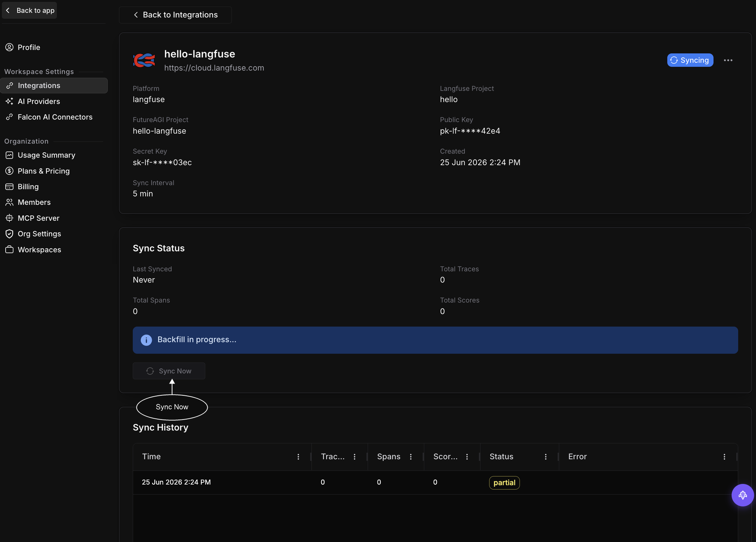Open Members page
Image resolution: width=756 pixels, height=542 pixels.
tap(34, 202)
